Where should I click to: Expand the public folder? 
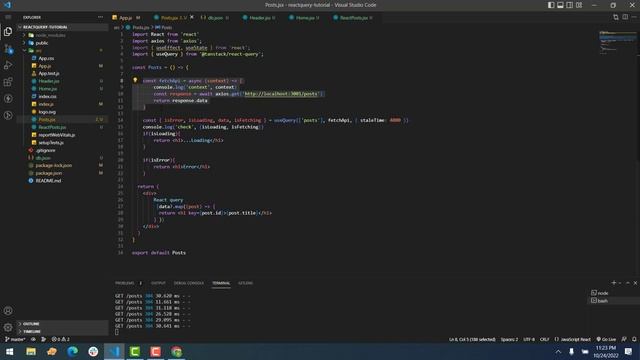click(63, 43)
